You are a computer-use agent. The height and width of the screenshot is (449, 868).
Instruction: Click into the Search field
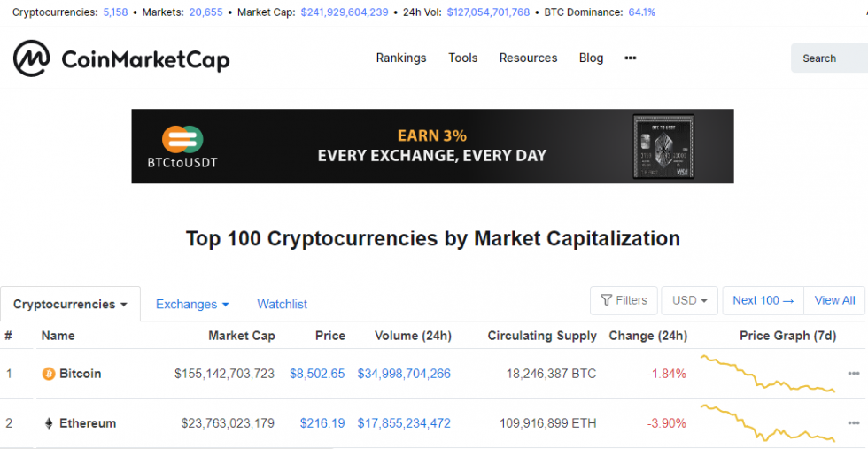831,58
